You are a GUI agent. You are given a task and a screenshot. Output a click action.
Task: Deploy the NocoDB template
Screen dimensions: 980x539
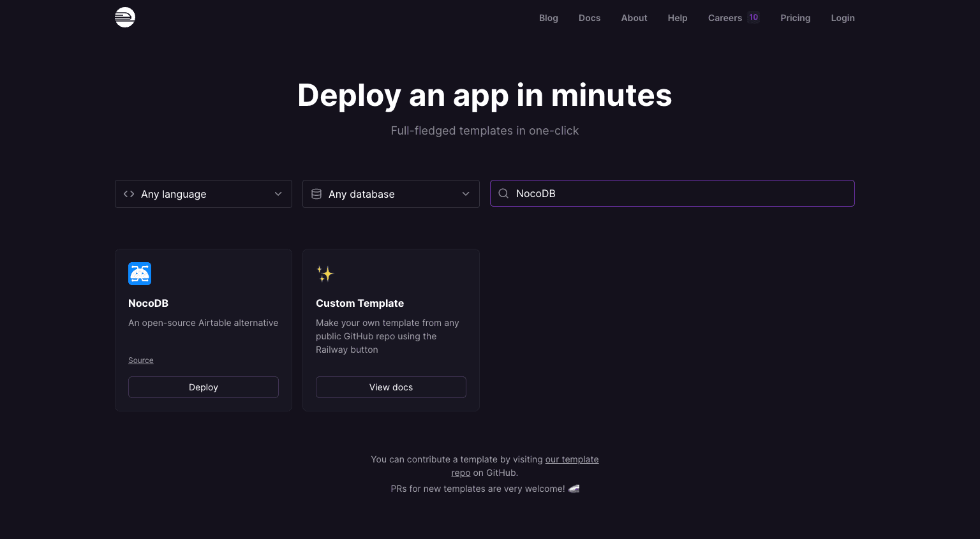tap(203, 387)
